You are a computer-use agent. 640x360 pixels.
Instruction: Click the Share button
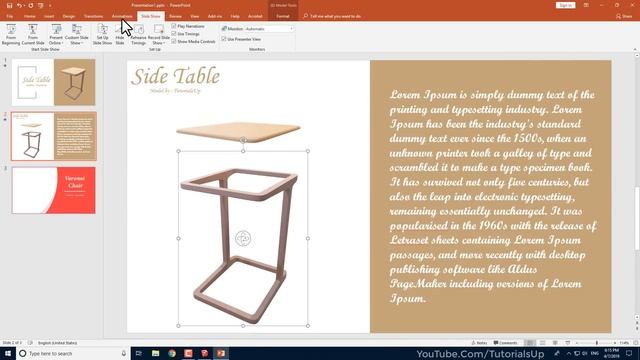click(624, 16)
